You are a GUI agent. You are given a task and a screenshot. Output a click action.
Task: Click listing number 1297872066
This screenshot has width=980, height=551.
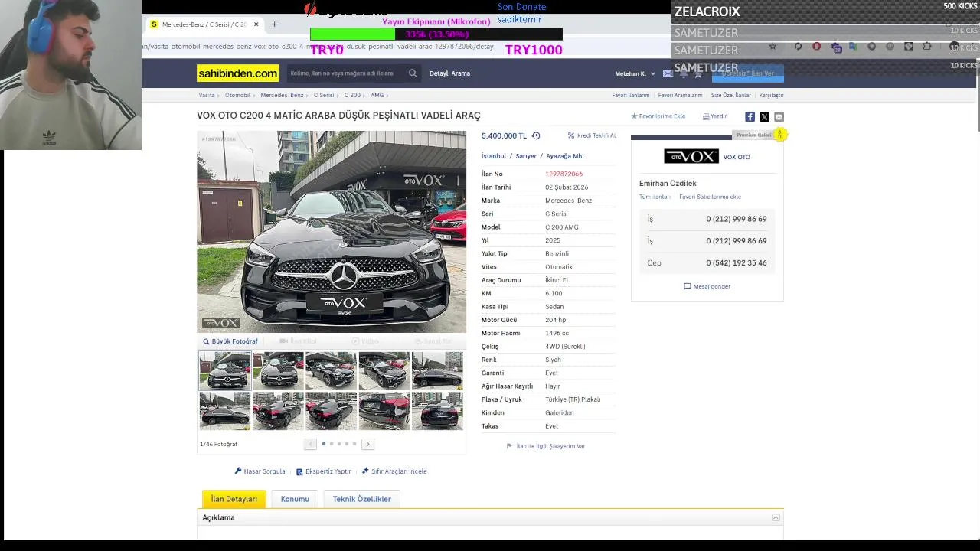tap(563, 174)
